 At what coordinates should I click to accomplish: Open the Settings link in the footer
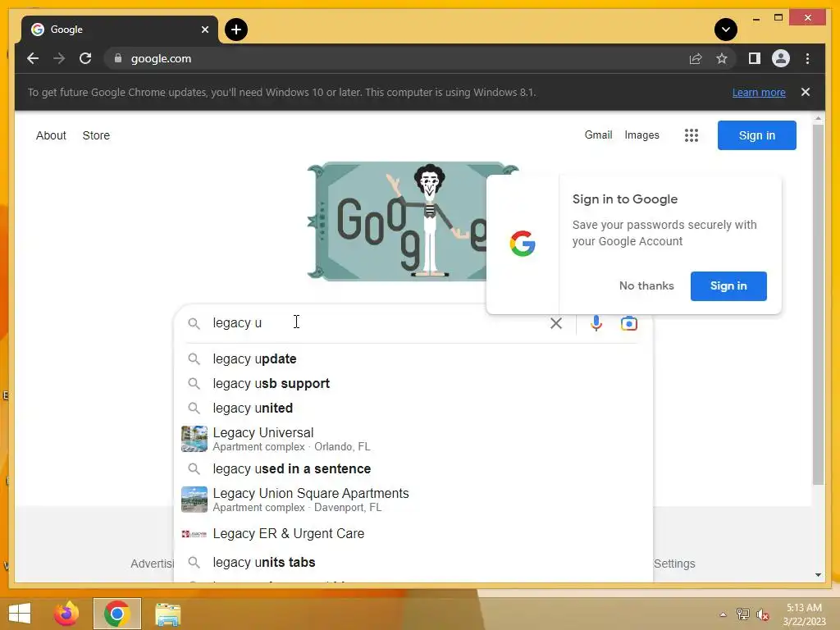point(674,564)
